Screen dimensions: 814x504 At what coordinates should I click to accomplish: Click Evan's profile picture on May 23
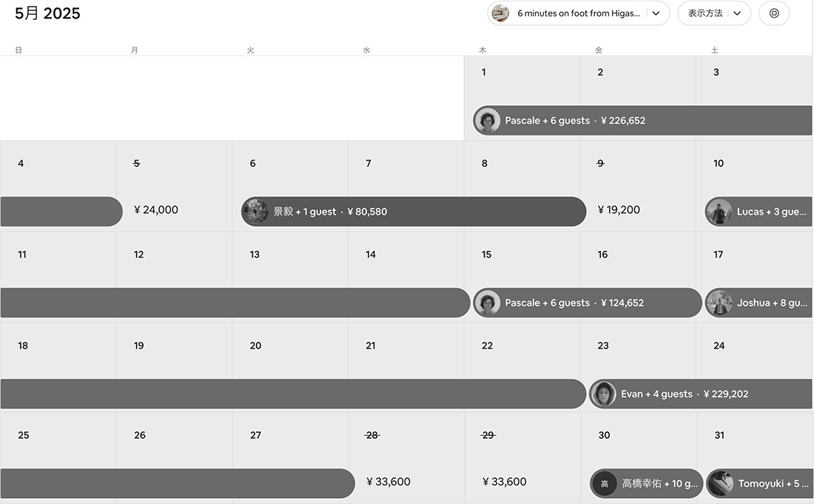click(x=603, y=394)
